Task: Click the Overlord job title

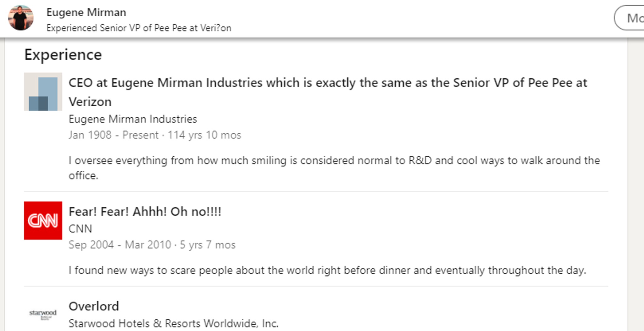Action: 94,306
